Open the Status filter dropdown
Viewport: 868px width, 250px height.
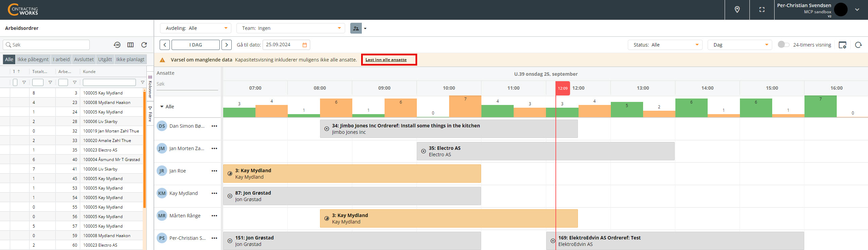coord(665,45)
